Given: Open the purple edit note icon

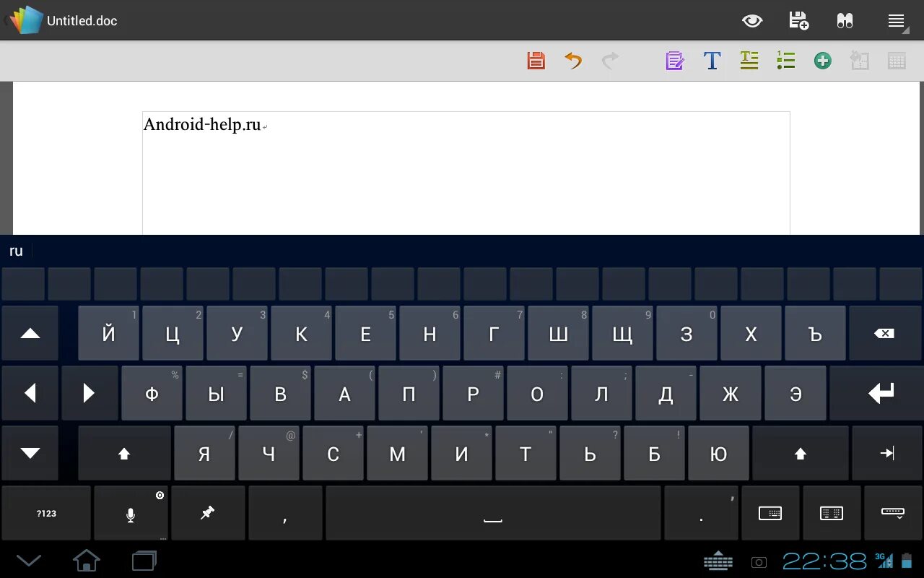Looking at the screenshot, I should 675,61.
